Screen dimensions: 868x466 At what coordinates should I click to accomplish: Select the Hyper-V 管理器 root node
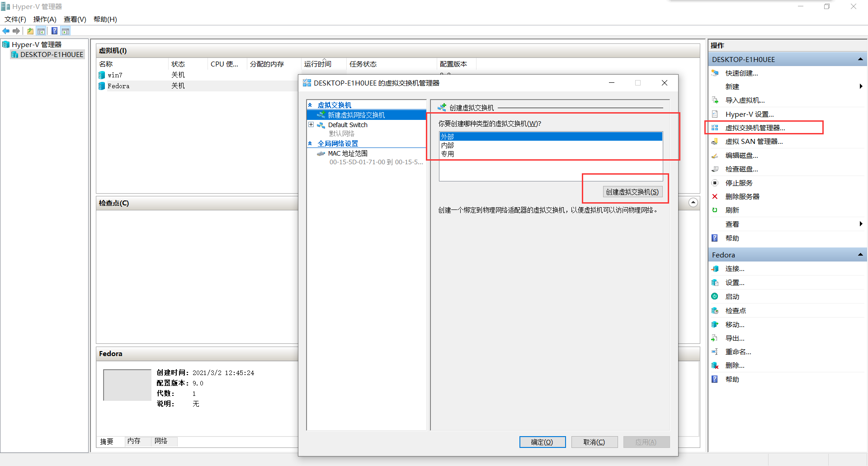[x=36, y=44]
